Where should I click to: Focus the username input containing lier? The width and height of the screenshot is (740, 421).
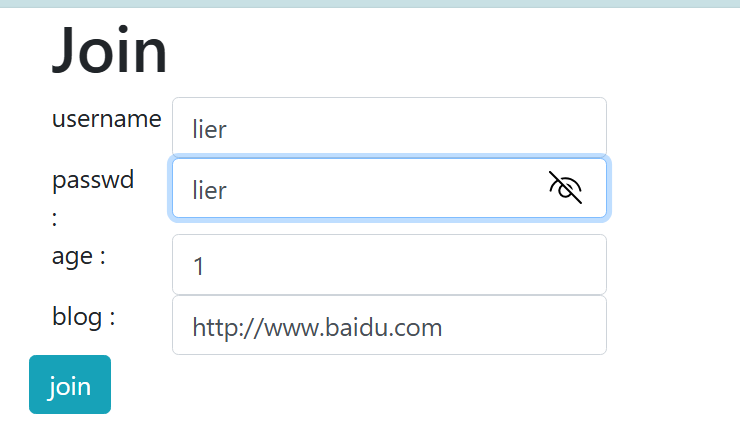(389, 127)
